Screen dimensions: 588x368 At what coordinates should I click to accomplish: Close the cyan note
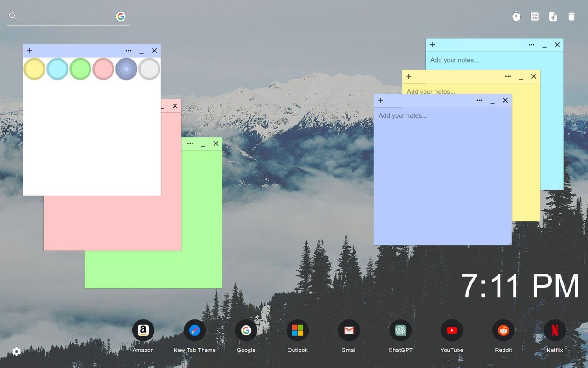(x=557, y=45)
